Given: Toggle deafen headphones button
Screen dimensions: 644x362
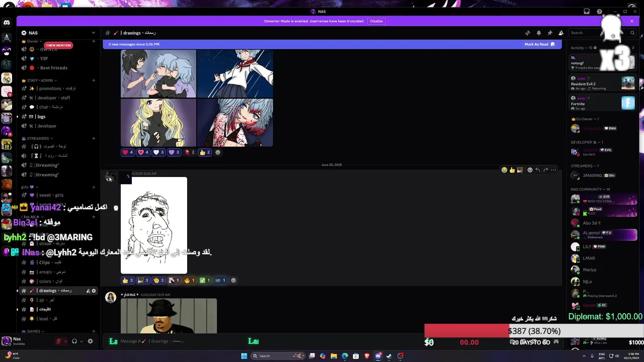Looking at the screenshot, I should coord(74,341).
